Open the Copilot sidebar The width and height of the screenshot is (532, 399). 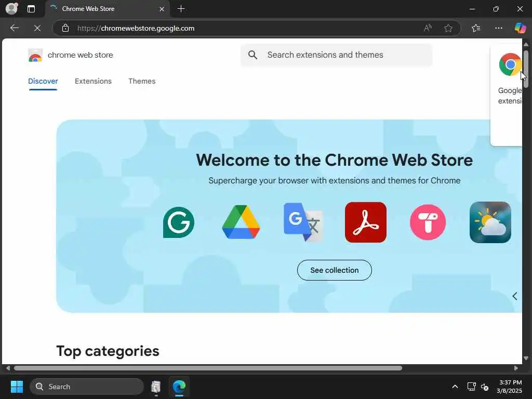(x=520, y=28)
